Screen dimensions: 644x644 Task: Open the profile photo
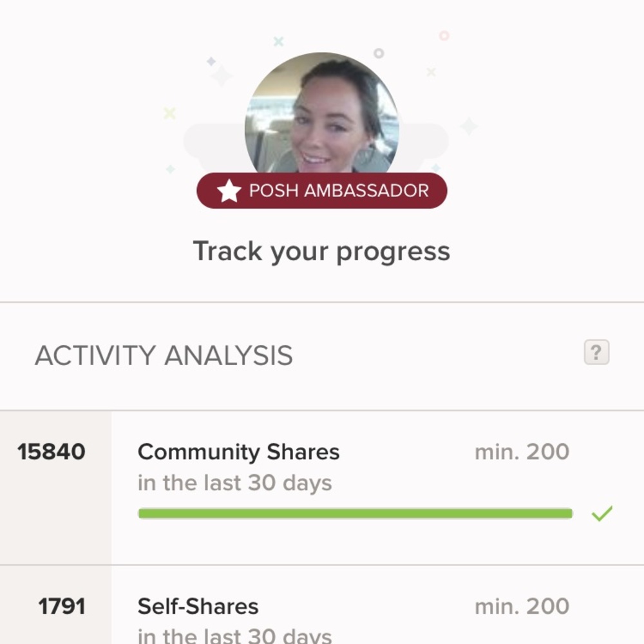click(x=321, y=116)
